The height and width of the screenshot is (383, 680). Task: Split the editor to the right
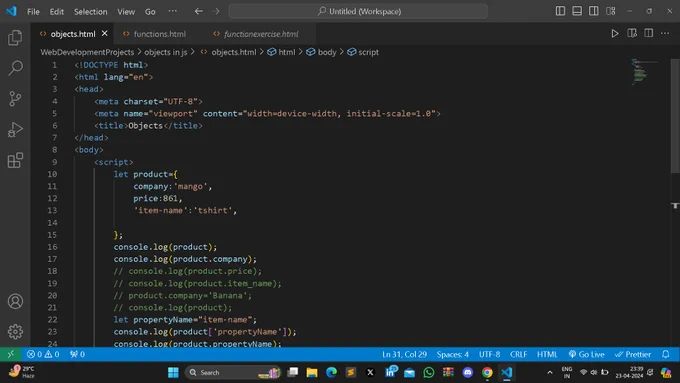tap(648, 33)
